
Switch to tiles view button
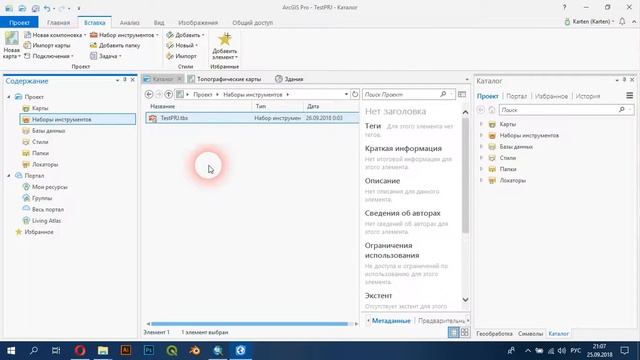click(464, 332)
